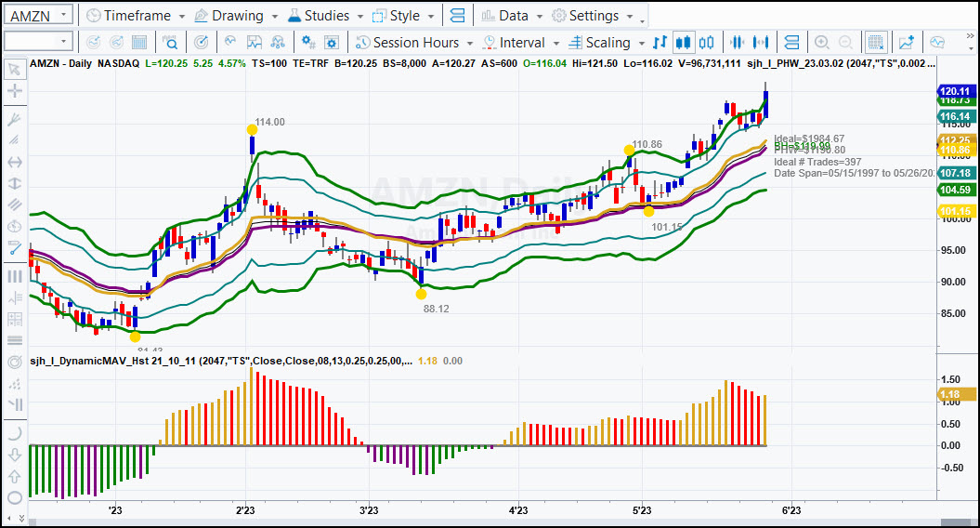Open the Data menu
Viewport: 980px width, 528px height.
[x=505, y=16]
